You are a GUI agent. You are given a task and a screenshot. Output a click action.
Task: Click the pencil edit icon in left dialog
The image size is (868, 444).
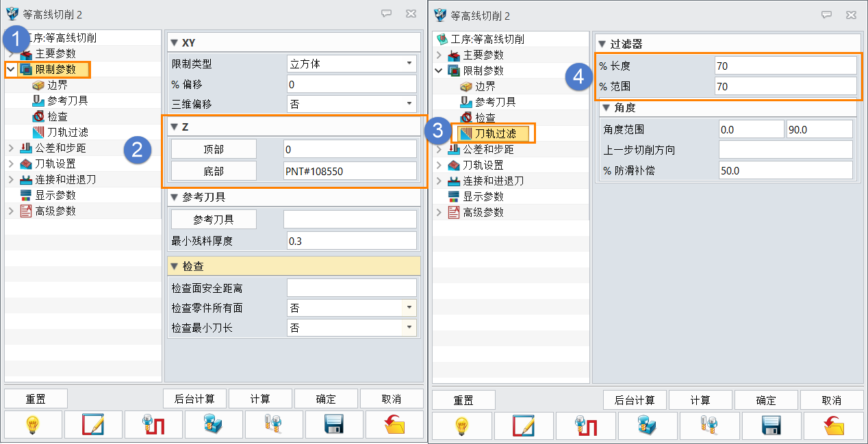93,425
